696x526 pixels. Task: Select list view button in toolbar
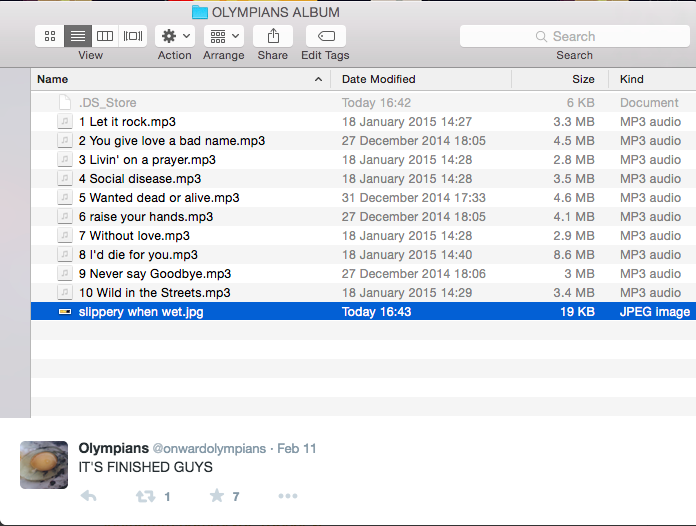(78, 36)
